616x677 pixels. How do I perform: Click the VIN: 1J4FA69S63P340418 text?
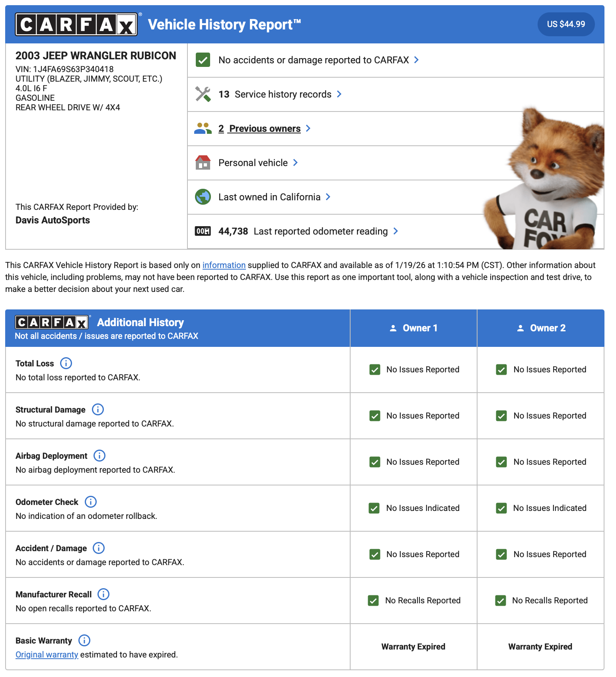[64, 69]
